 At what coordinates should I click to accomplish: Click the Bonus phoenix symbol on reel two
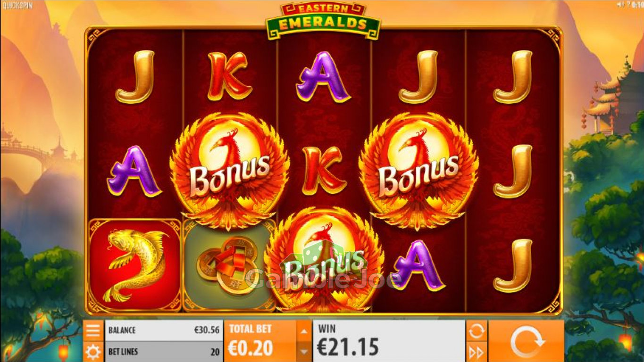pos(230,171)
